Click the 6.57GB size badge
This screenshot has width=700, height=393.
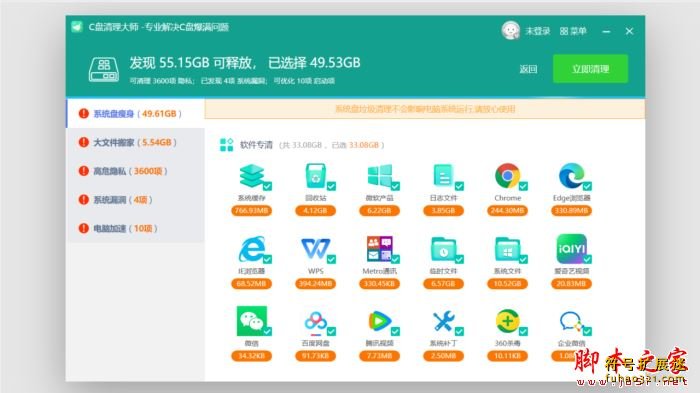pyautogui.click(x=443, y=283)
